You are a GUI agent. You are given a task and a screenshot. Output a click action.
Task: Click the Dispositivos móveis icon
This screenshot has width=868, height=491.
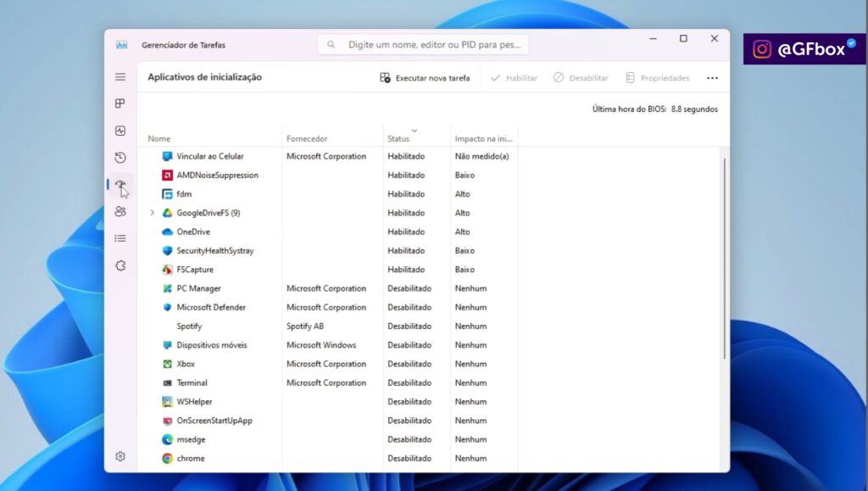tap(167, 345)
